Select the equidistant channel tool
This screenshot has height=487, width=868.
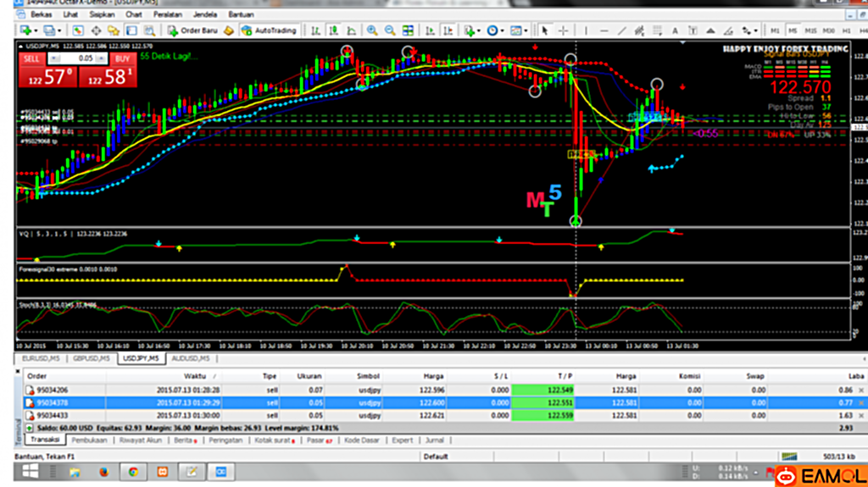point(639,30)
